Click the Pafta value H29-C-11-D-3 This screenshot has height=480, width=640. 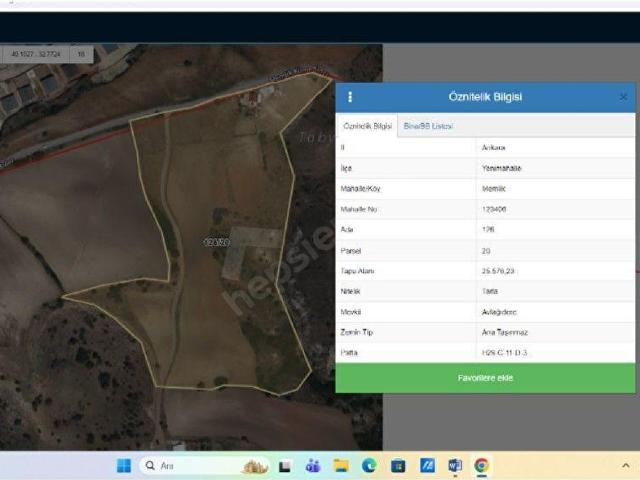click(504, 352)
